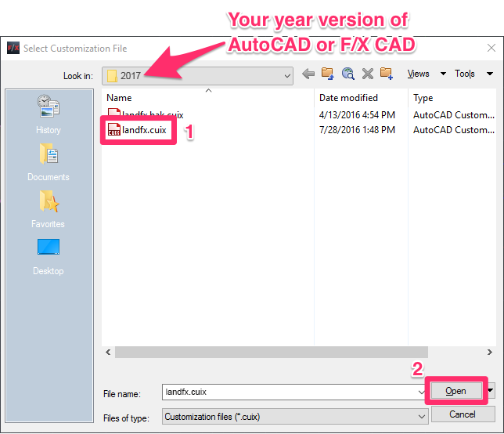The height and width of the screenshot is (434, 504).
Task: Open the History location
Action: 49,114
